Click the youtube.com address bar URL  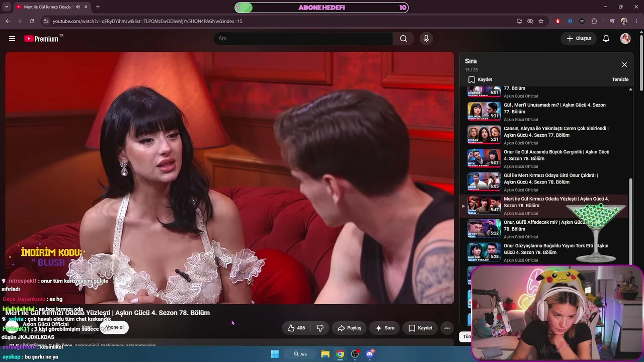tap(147, 21)
